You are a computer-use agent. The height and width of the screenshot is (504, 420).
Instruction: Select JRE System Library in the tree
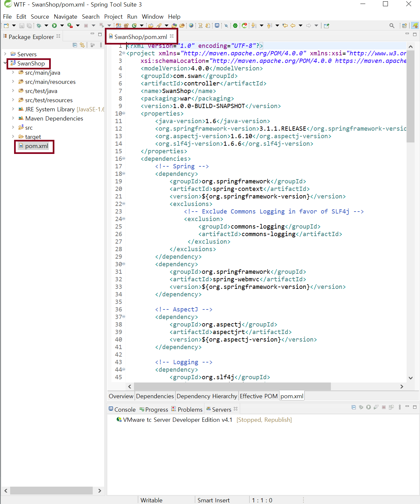62,109
